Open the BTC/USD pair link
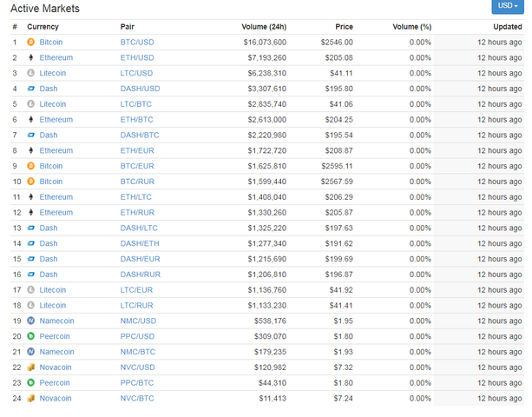 (x=137, y=42)
